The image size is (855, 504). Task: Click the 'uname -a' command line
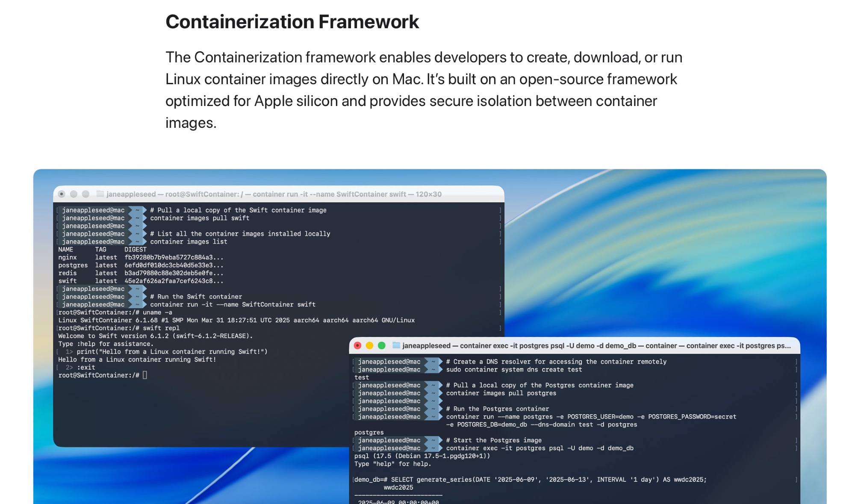coord(157,312)
